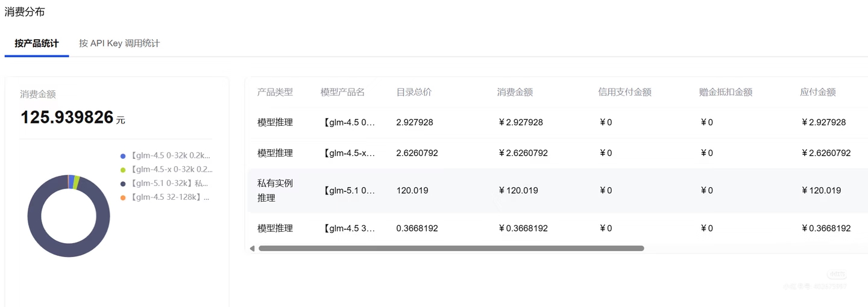Click the 125.939826 total amount figure

[x=67, y=117]
